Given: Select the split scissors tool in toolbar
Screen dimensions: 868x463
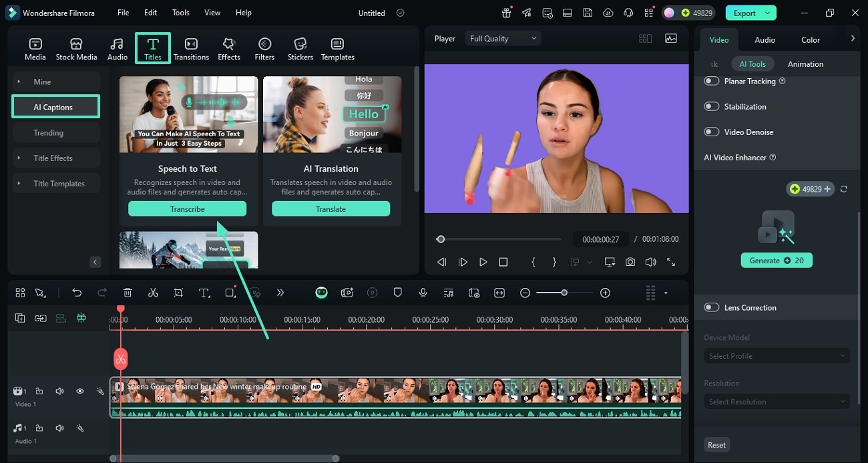Looking at the screenshot, I should 153,293.
